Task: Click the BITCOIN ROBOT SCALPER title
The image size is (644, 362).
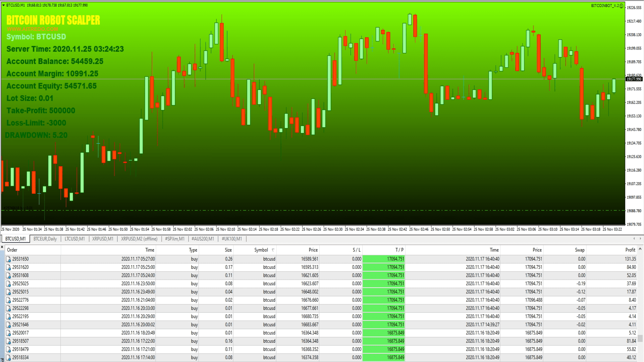Action: pos(53,20)
